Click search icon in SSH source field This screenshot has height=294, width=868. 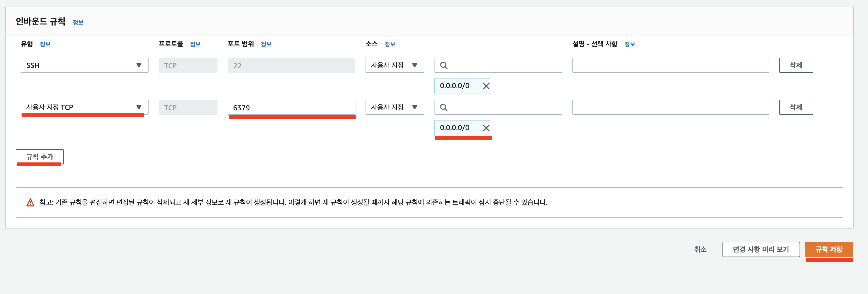coord(443,66)
